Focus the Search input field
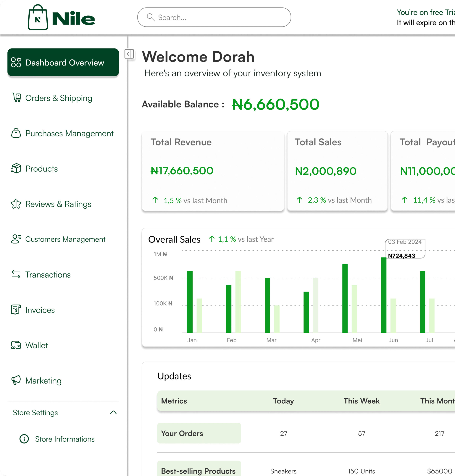 click(214, 17)
